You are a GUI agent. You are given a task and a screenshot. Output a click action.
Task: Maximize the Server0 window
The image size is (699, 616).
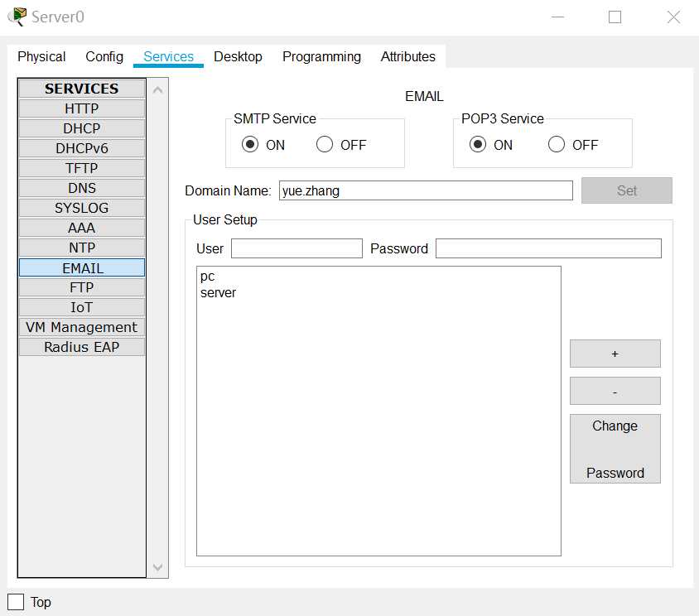615,17
